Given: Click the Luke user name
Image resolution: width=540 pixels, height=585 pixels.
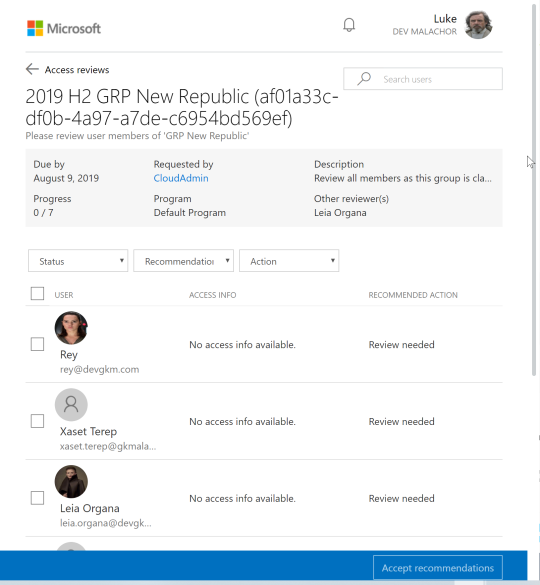Looking at the screenshot, I should click(x=445, y=19).
